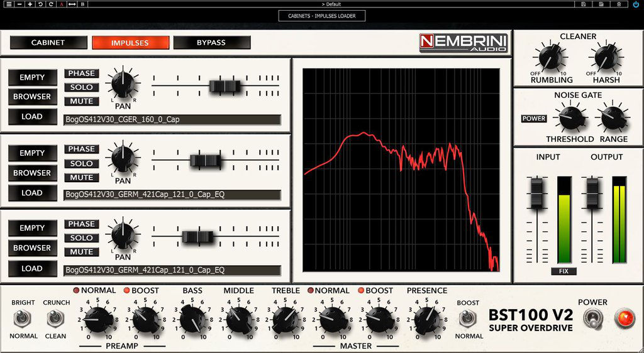644x353 pixels.
Task: Click the redo arrow icon
Action: (x=51, y=4)
